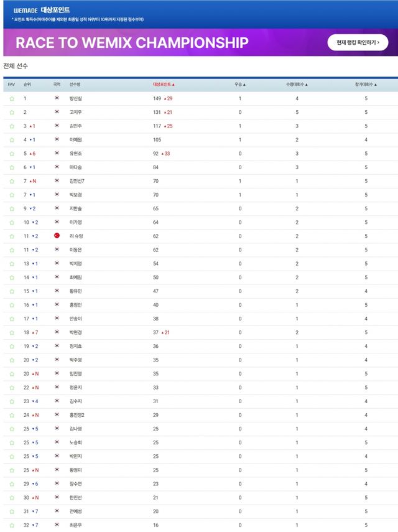Open player 김민주 name link
Screen dimensions: 398x532
76,126
